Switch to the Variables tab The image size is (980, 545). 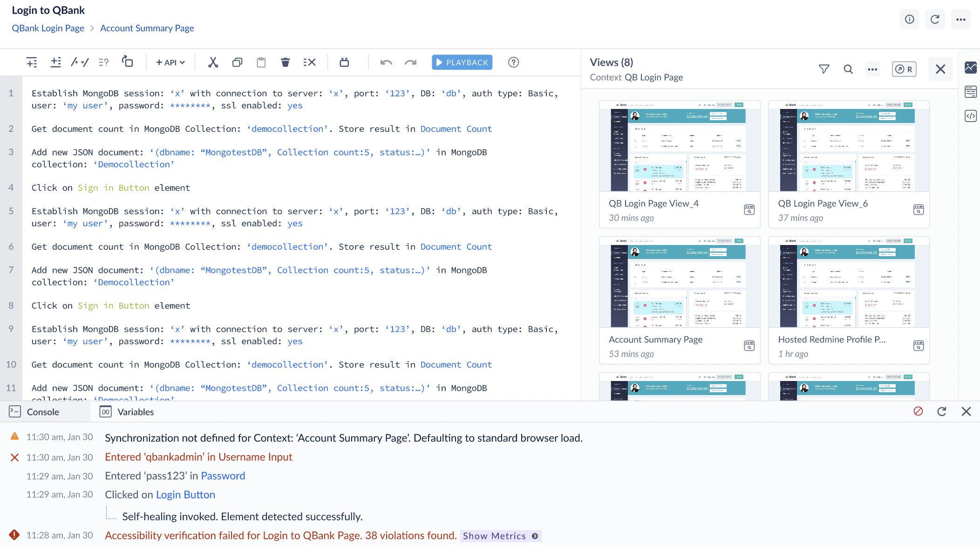127,412
